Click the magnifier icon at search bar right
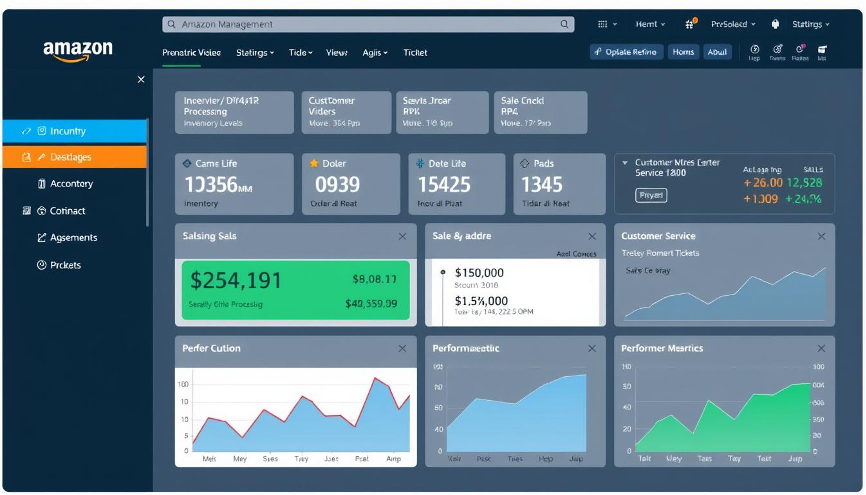Image resolution: width=866 pixels, height=495 pixels. tap(565, 24)
